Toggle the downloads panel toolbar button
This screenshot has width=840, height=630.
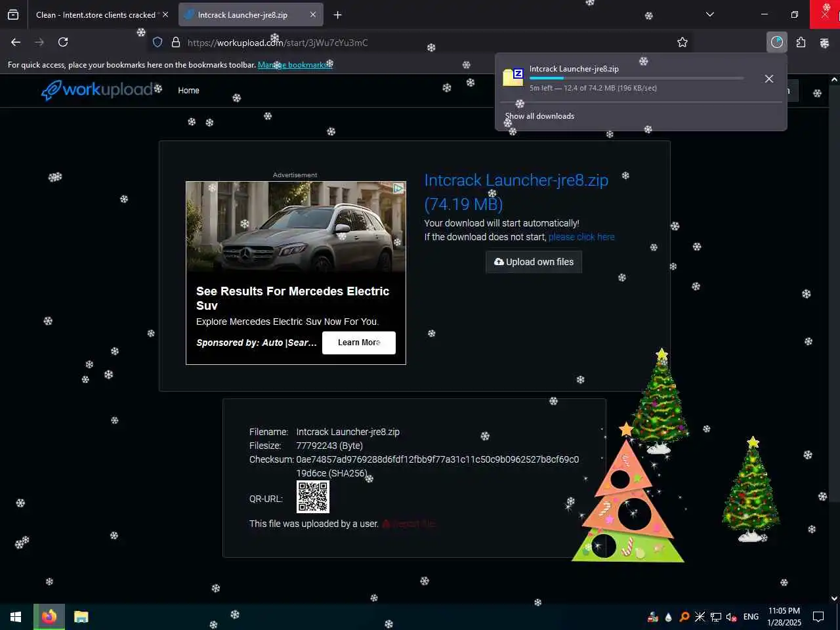777,42
